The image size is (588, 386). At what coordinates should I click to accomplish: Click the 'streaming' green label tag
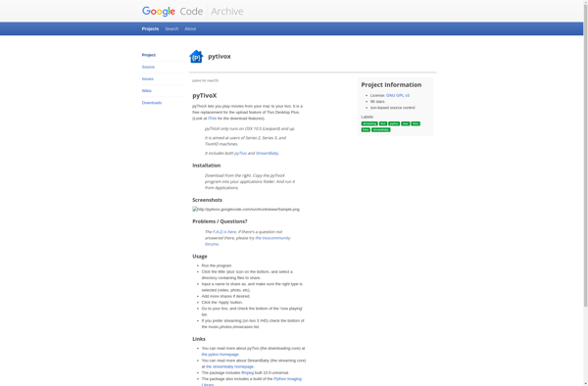369,123
